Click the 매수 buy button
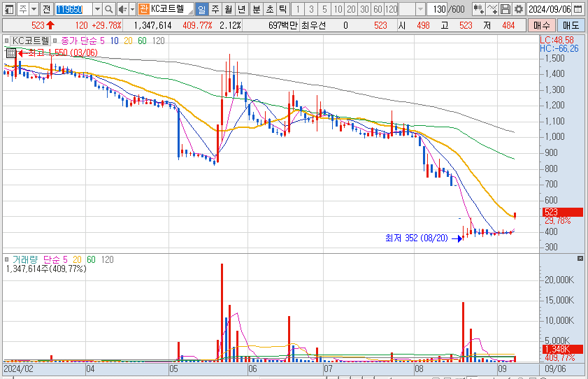 point(541,25)
